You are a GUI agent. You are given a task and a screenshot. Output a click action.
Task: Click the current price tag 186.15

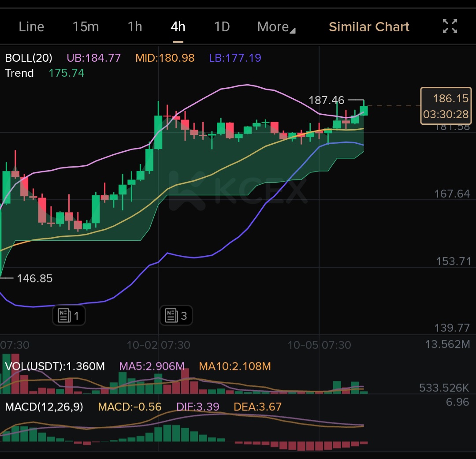point(446,106)
